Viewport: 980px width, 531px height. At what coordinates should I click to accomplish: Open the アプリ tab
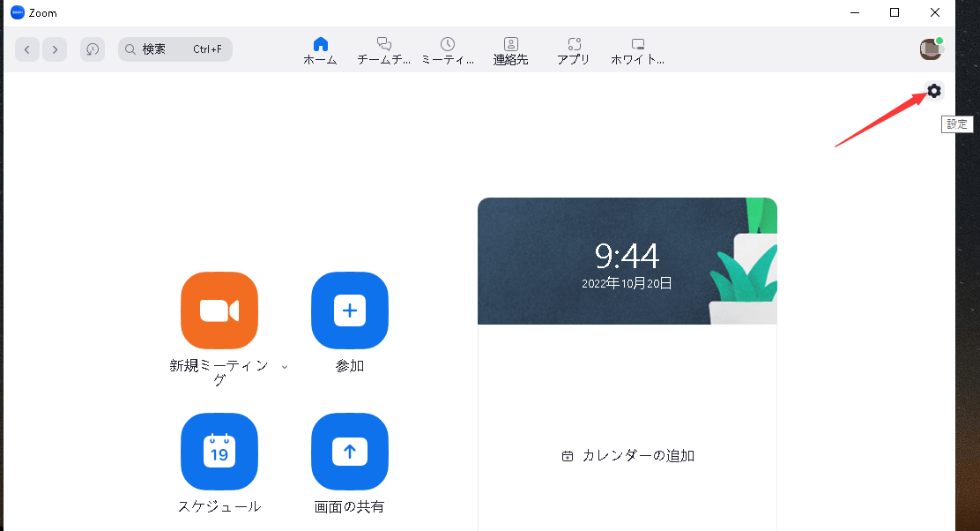click(574, 51)
